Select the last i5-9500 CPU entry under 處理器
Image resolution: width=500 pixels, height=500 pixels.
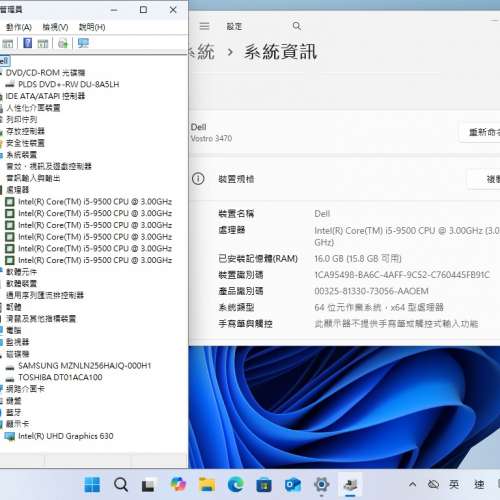pos(95,260)
